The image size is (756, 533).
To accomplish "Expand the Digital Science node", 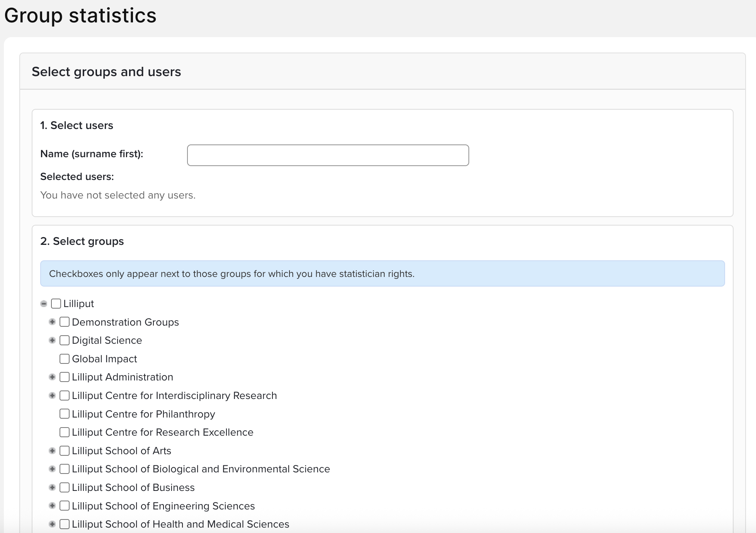I will [52, 340].
